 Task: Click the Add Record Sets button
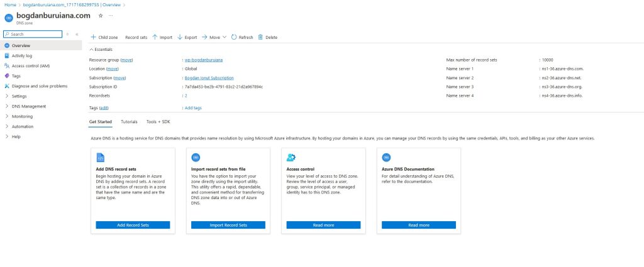tap(133, 225)
